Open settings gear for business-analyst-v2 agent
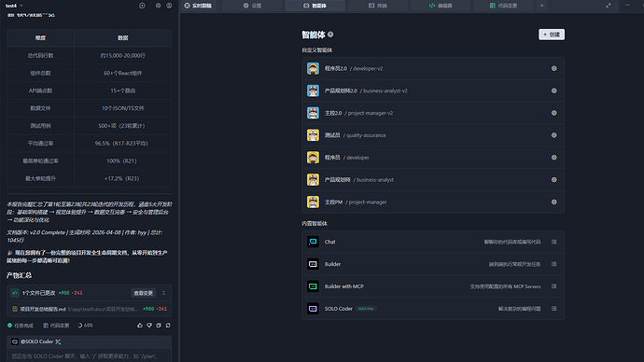The image size is (644, 362). 554,90
